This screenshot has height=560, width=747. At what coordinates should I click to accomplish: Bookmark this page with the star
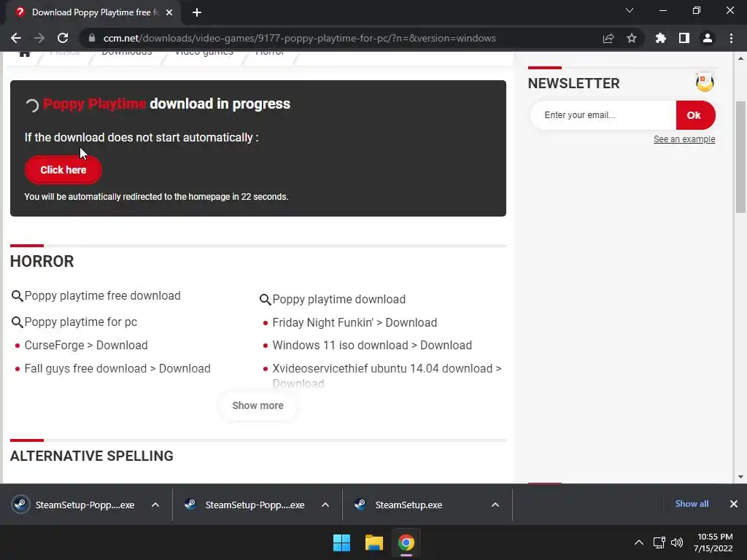pyautogui.click(x=632, y=38)
